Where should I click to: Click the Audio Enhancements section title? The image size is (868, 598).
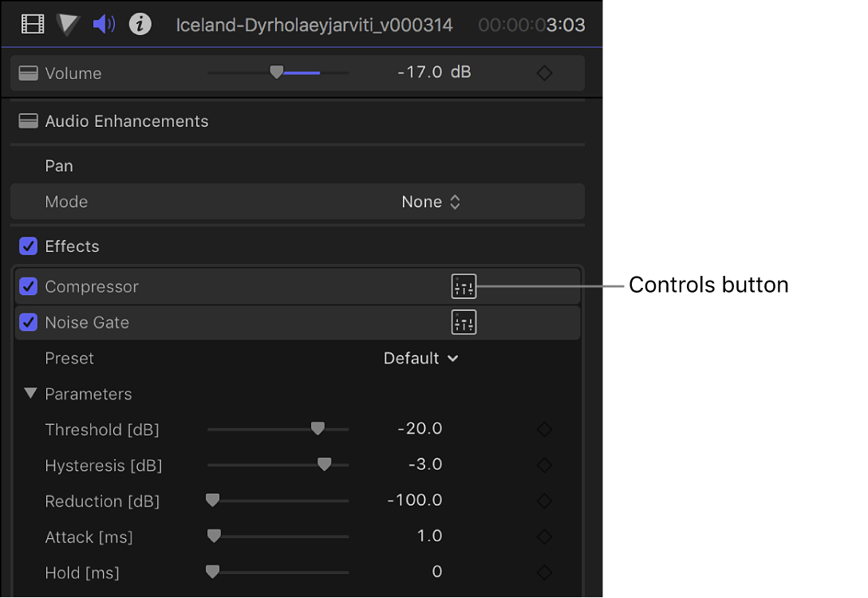coord(128,121)
